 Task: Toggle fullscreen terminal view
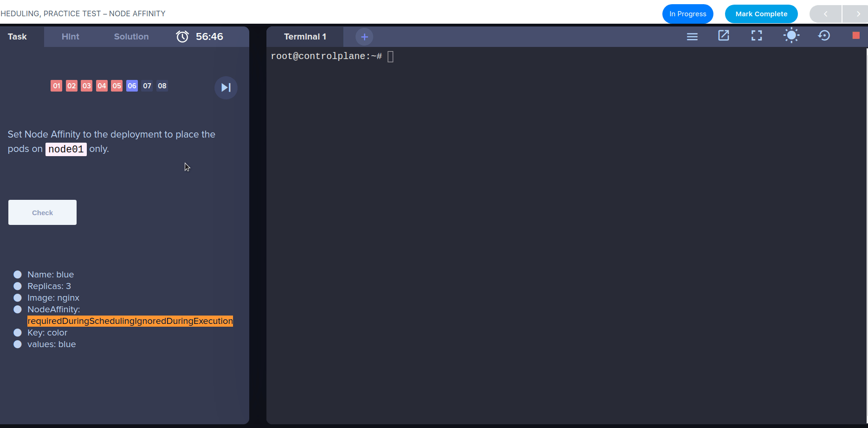757,36
